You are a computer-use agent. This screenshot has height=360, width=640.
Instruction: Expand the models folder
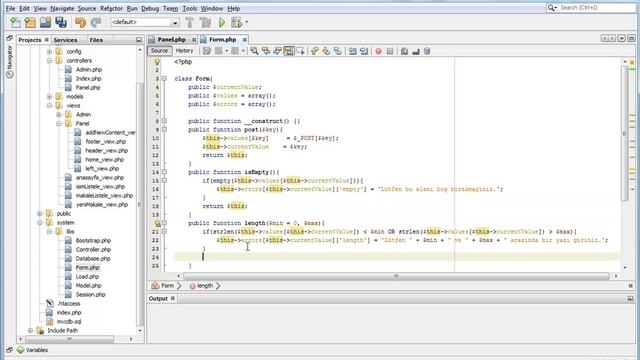[49, 96]
